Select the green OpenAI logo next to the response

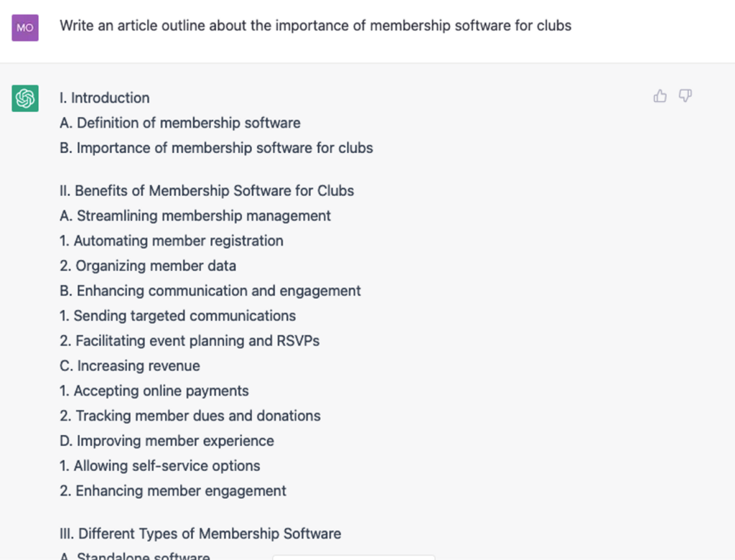coord(24,98)
